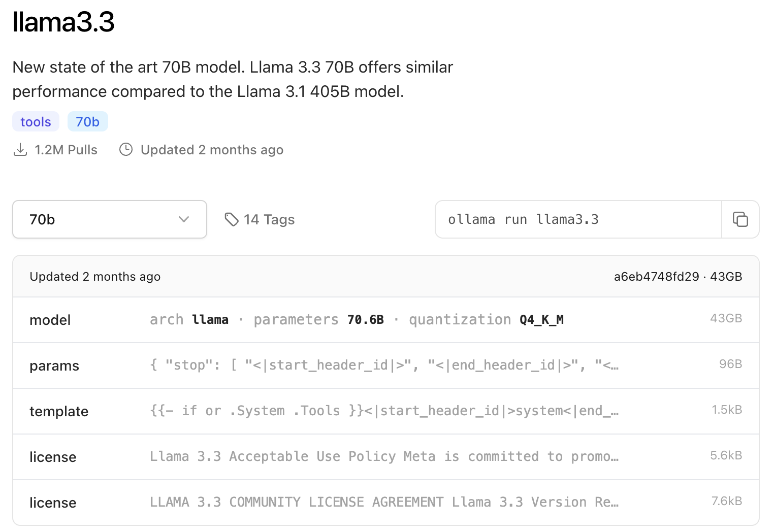Viewport: 775px width, 532px height.
Task: Click the stop params preview text
Action: 383,365
